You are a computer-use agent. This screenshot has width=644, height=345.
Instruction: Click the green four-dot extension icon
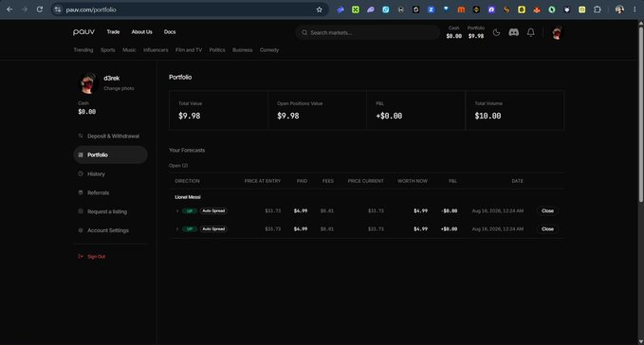click(356, 9)
